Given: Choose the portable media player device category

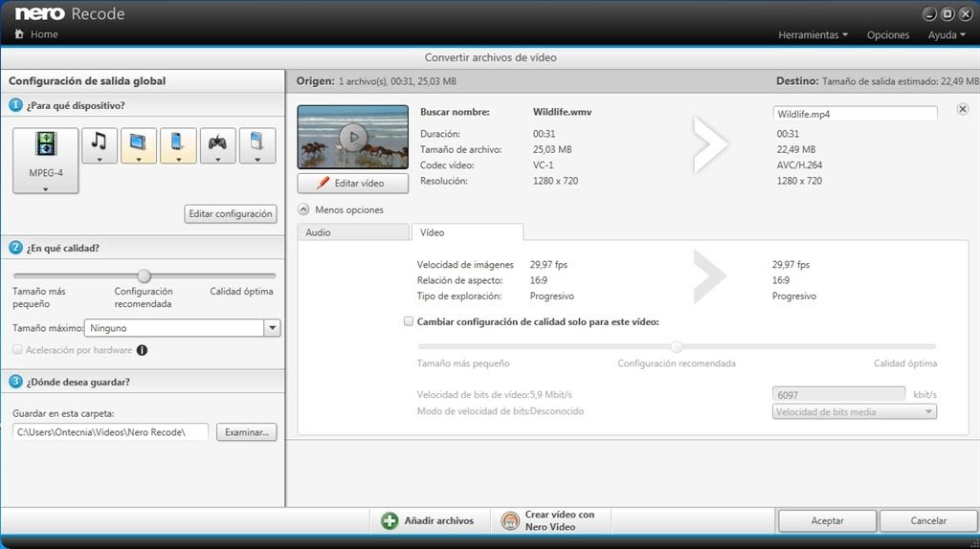Looking at the screenshot, I should (256, 145).
